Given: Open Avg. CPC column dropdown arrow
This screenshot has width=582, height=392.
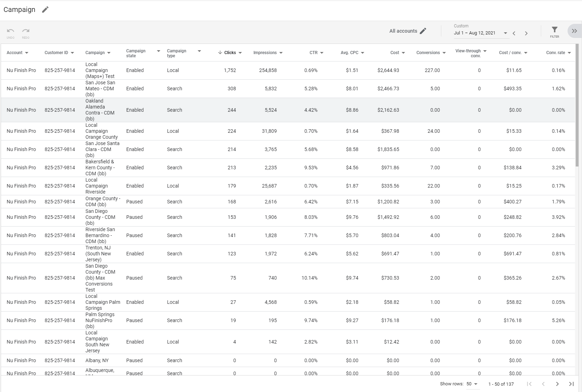Looking at the screenshot, I should point(363,53).
